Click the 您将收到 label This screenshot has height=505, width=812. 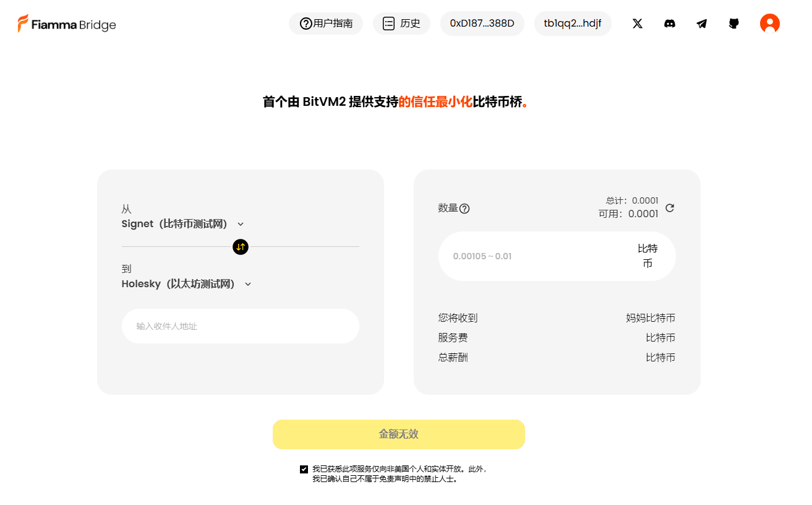(458, 318)
